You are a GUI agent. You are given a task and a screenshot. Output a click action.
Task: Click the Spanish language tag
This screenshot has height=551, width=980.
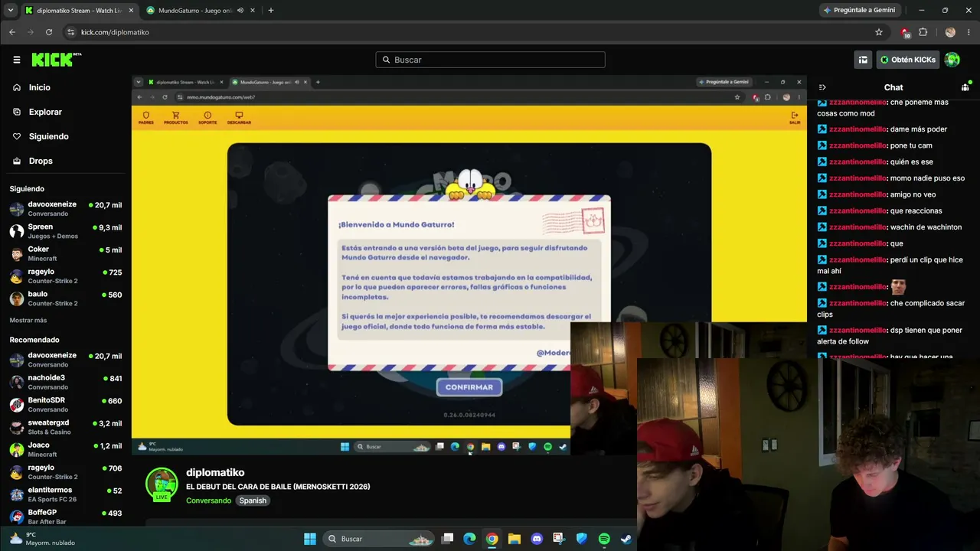point(253,500)
